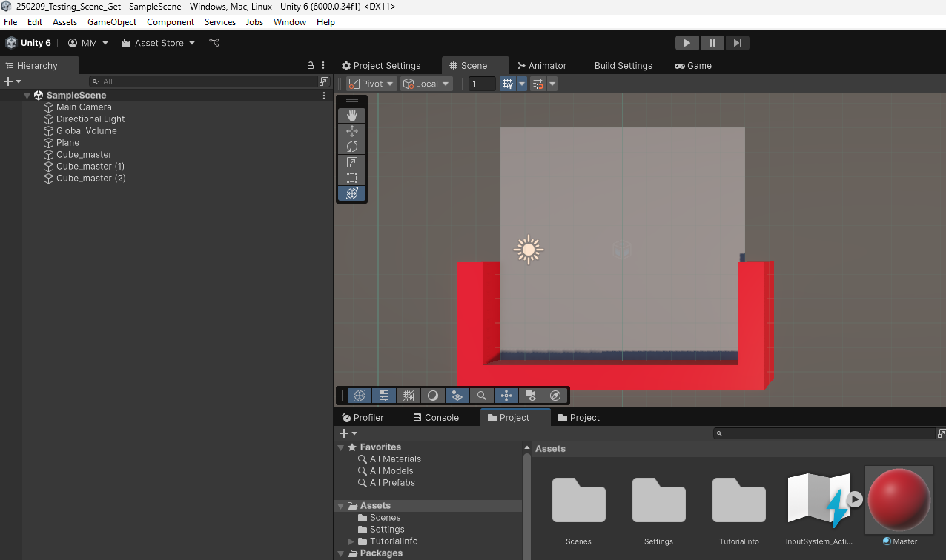Toggle snap increment magnet
Image resolution: width=946 pixels, height=560 pixels.
pos(539,84)
